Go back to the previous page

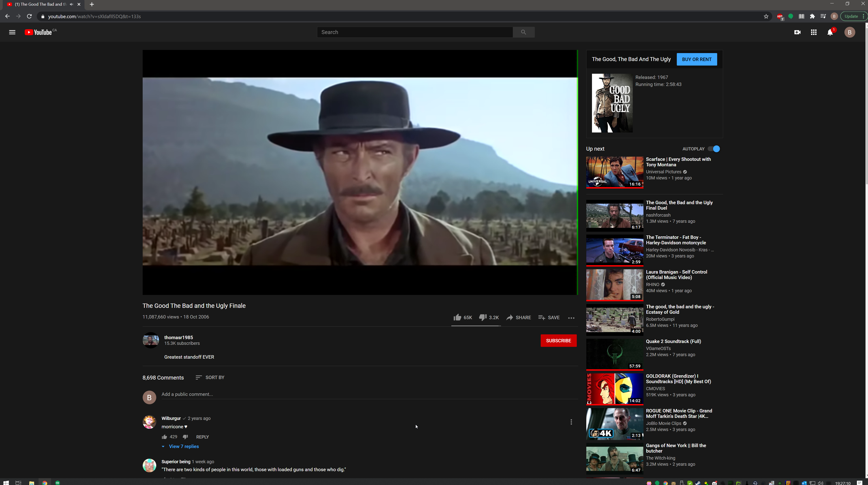coord(7,16)
